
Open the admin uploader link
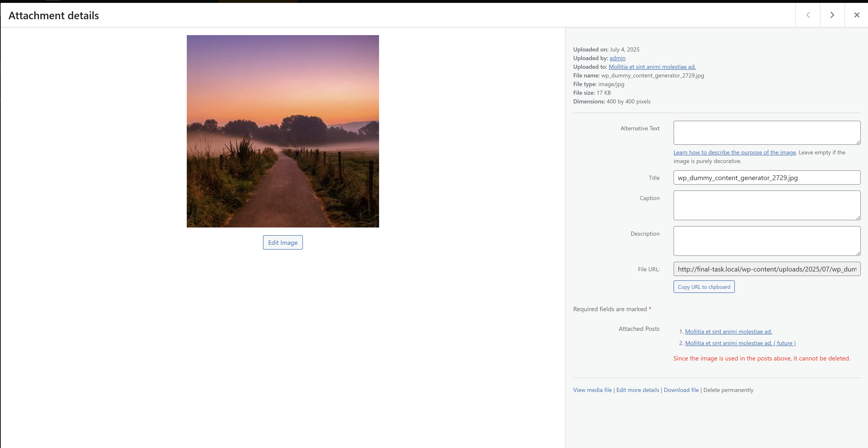click(x=617, y=58)
